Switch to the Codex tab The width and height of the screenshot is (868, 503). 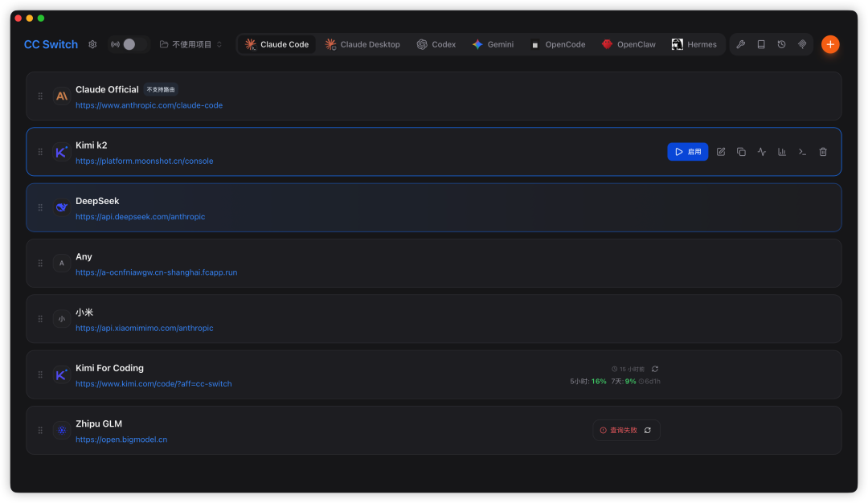[x=436, y=44]
